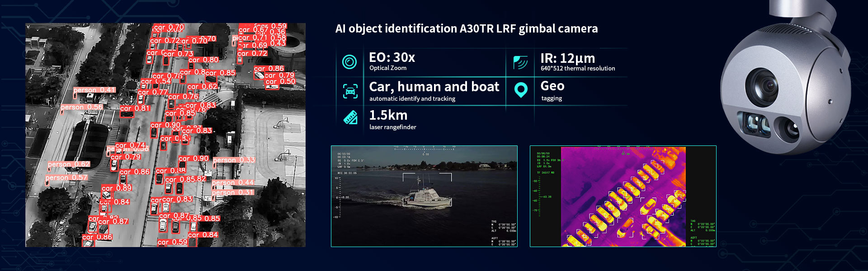The height and width of the screenshot is (271, 868).
Task: Click the laser rangefinder ruler icon
Action: (x=350, y=117)
